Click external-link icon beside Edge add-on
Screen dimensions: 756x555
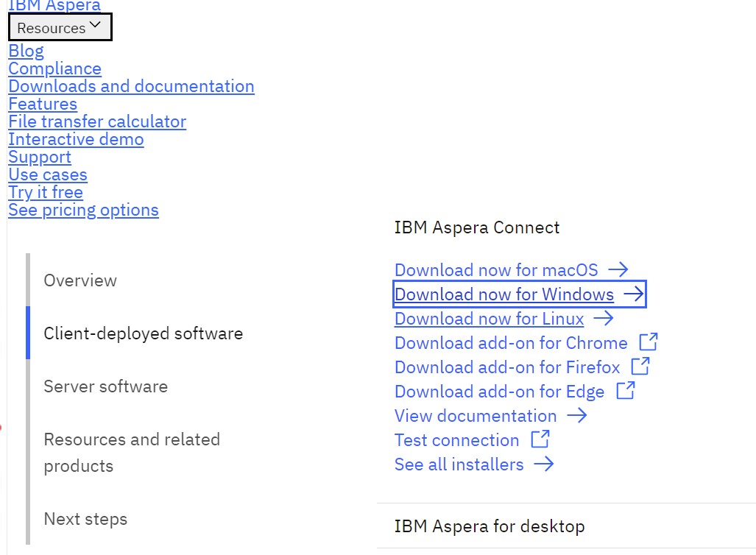click(x=626, y=390)
